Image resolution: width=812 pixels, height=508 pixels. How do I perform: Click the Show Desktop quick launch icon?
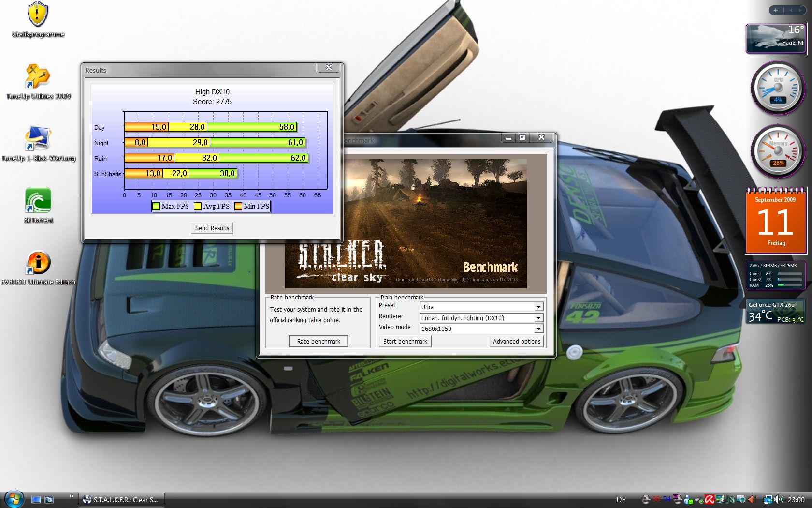point(36,500)
